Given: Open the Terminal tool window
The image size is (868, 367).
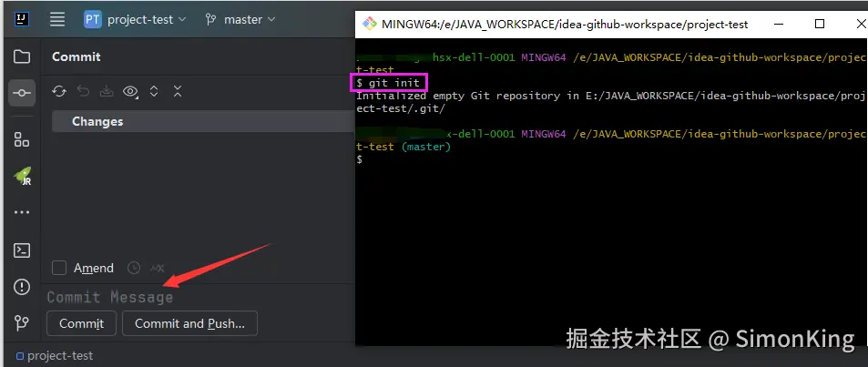Looking at the screenshot, I should (x=22, y=250).
